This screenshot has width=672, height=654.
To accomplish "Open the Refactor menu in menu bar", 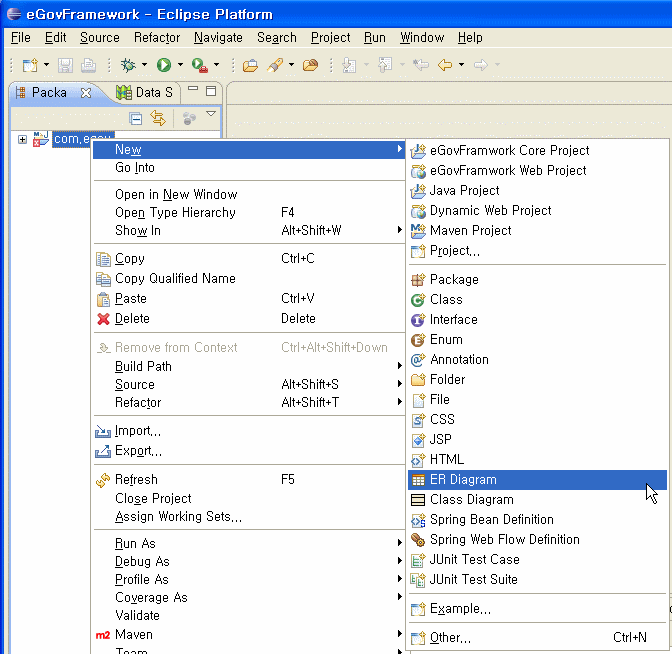I will (x=157, y=38).
